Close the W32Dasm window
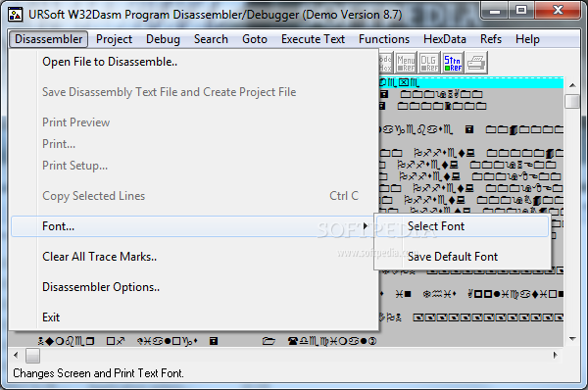 [x=558, y=10]
